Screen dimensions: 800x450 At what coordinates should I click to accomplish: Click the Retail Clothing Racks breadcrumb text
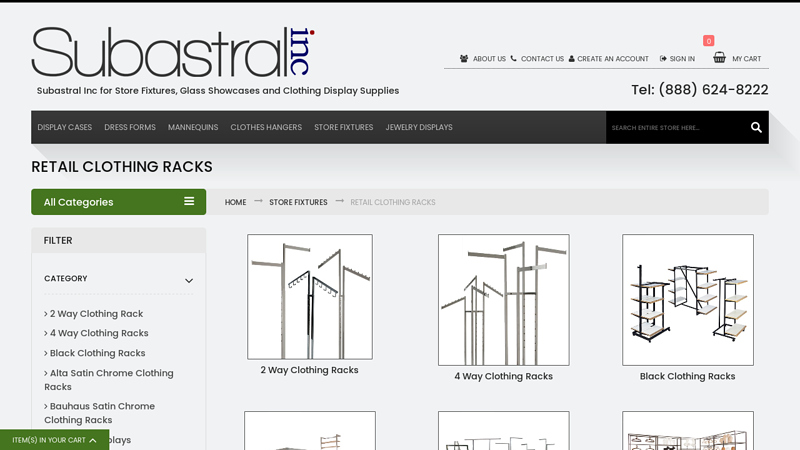pyautogui.click(x=393, y=202)
